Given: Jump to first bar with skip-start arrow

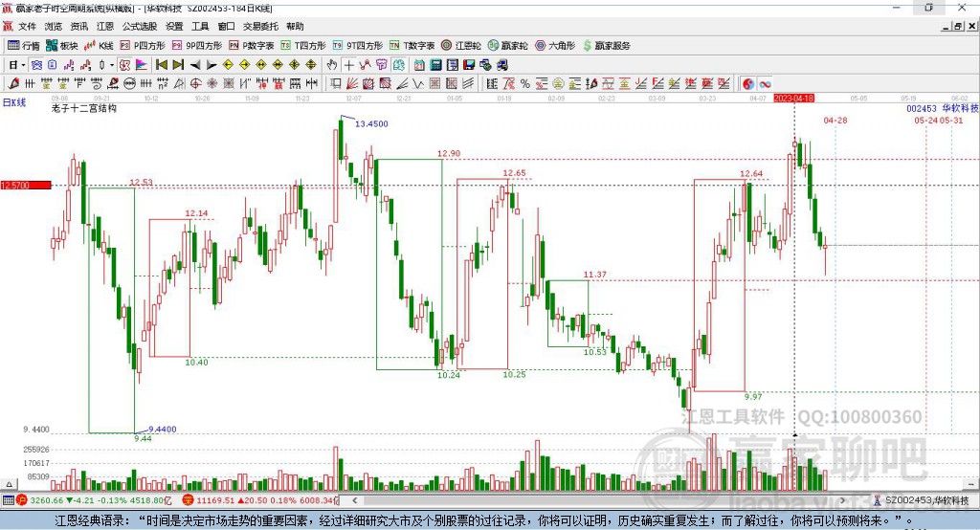Looking at the screenshot, I should [161, 65].
